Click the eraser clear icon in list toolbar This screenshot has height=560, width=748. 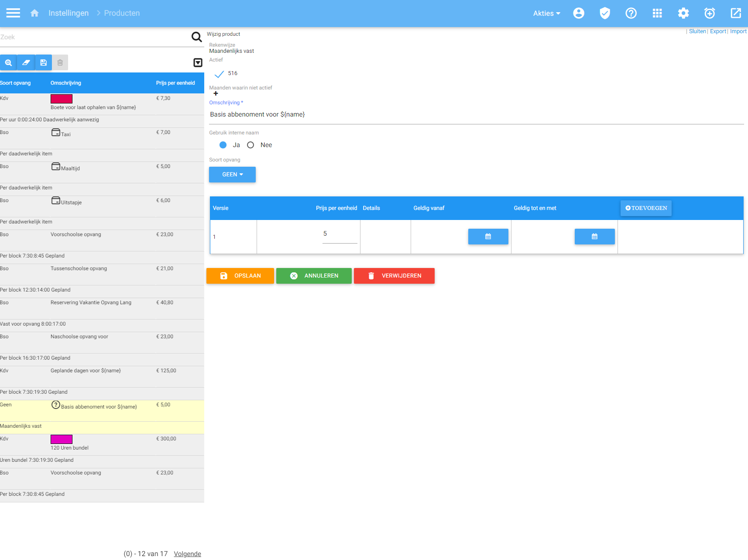click(x=26, y=62)
